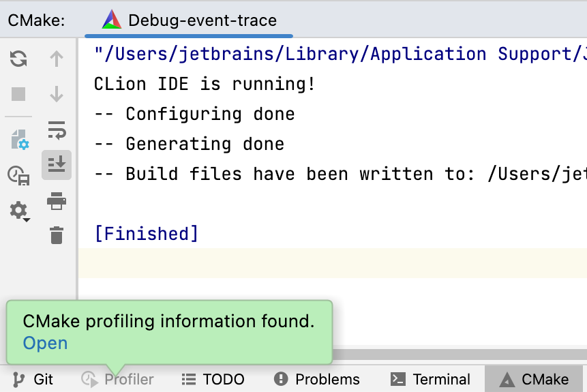Show the Problems tool window
The width and height of the screenshot is (587, 392).
(x=316, y=379)
